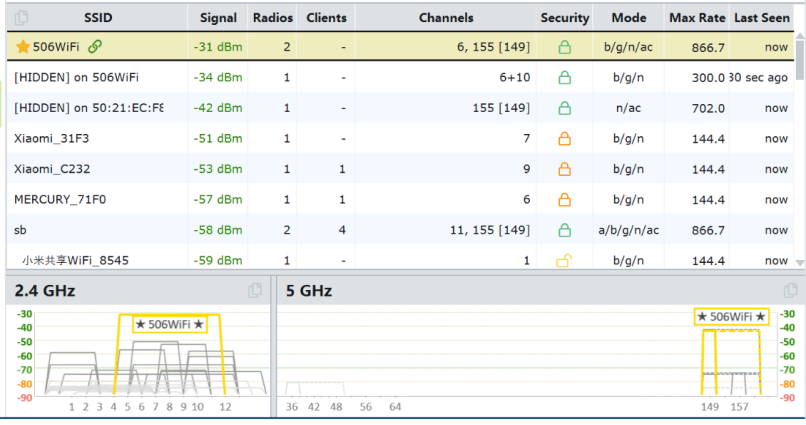Click the clients count 4 in sb row

(x=342, y=230)
